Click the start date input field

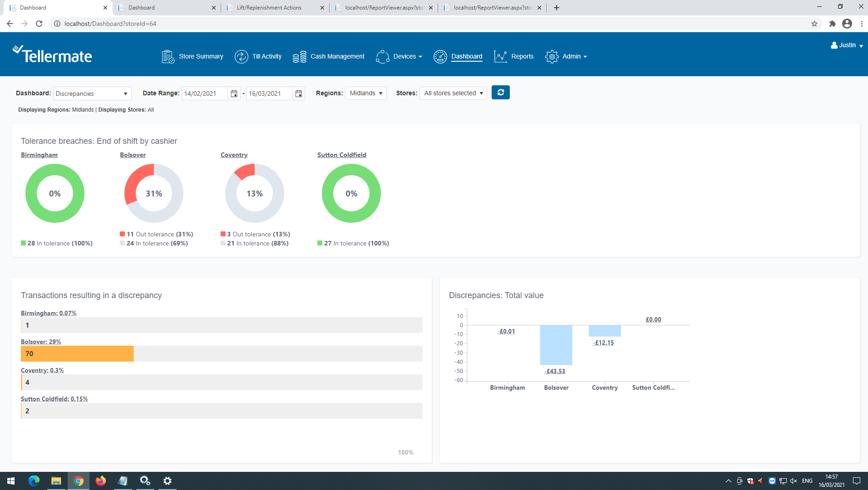pos(204,93)
